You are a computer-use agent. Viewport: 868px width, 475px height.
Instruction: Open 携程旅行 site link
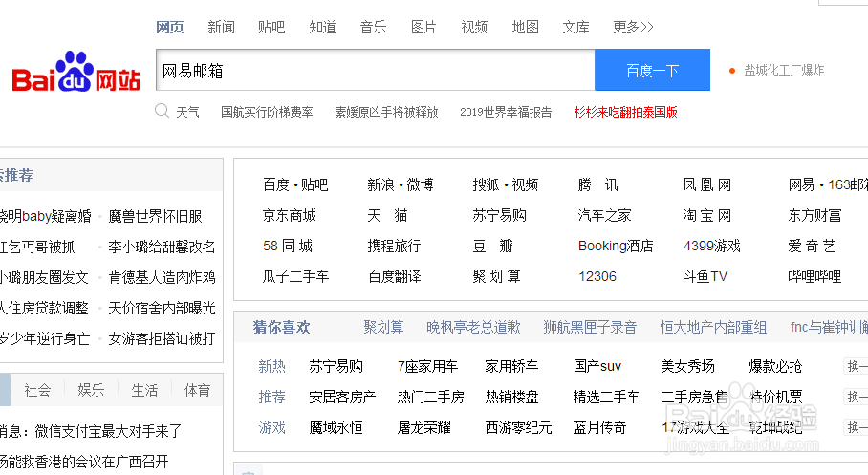click(394, 246)
